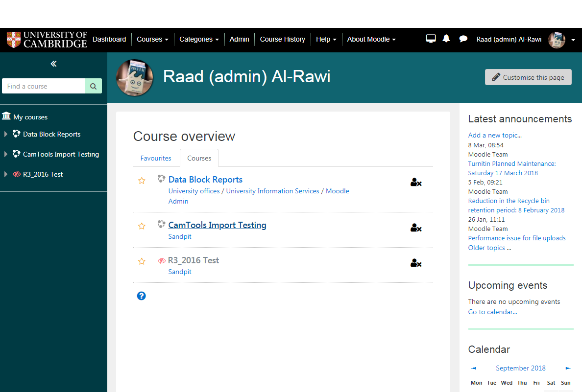Click the Data Block Reports sidebar course icon
Viewport: 582px width, 392px height.
[x=16, y=134]
